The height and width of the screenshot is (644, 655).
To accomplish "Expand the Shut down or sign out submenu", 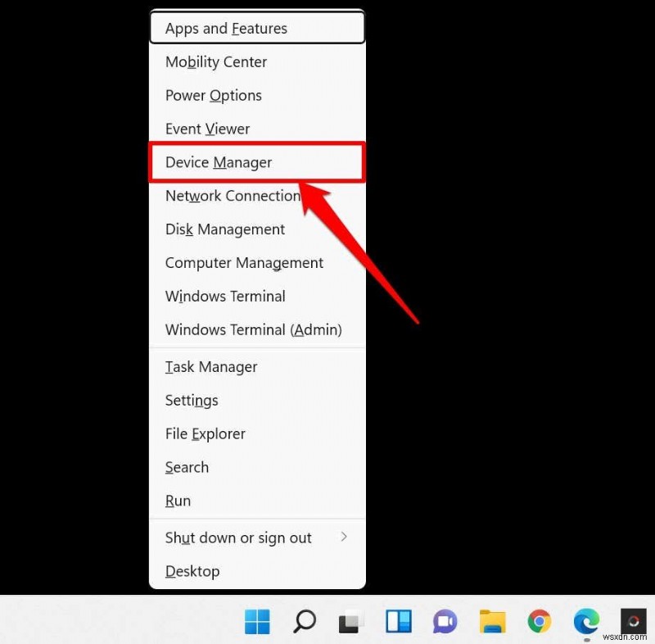I will coord(238,537).
